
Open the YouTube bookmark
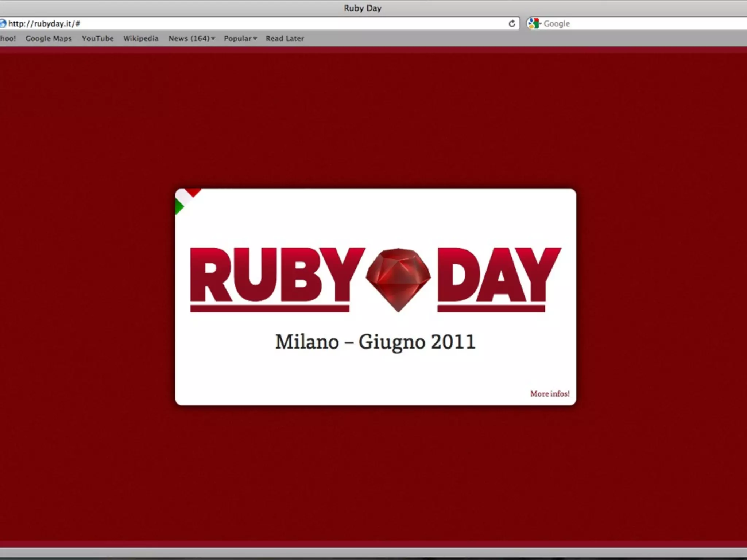click(97, 39)
